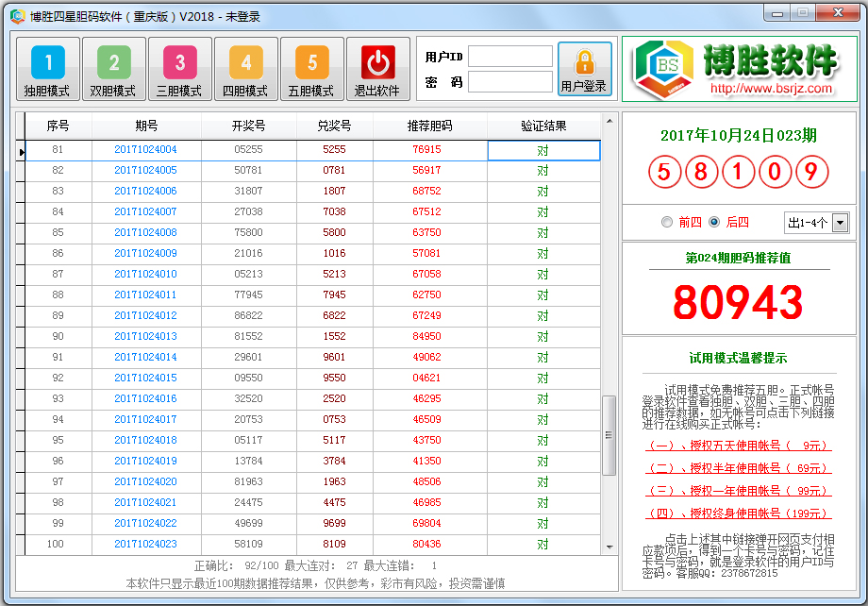
Task: Click the 博胜软件 logo banner
Action: tap(739, 69)
